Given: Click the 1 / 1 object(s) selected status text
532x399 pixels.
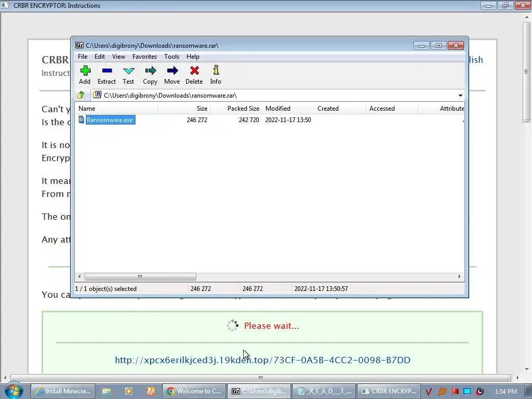Looking at the screenshot, I should coord(105,289).
